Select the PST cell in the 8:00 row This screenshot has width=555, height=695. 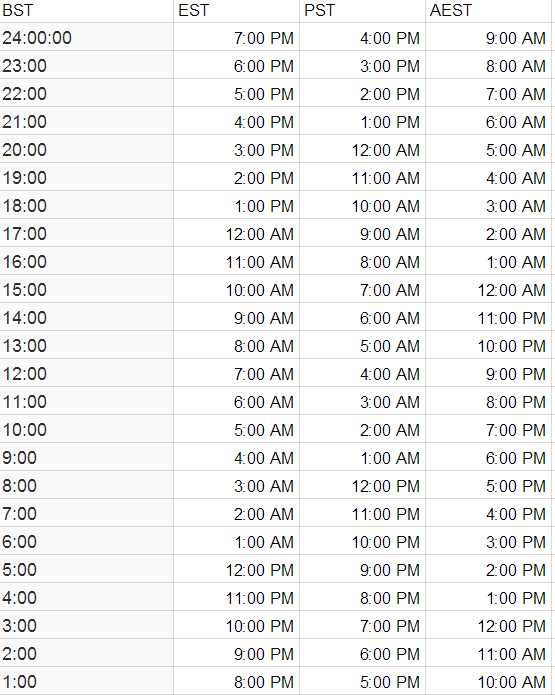click(362, 485)
